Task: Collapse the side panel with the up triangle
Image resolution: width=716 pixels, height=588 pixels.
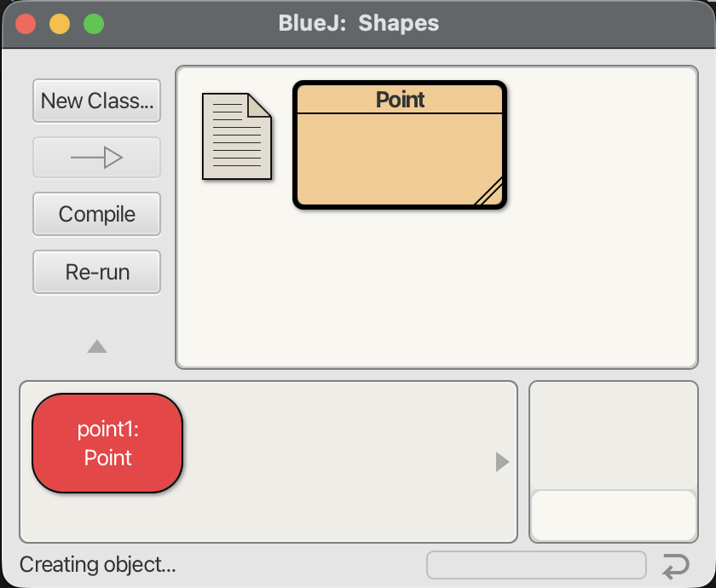Action: (97, 346)
